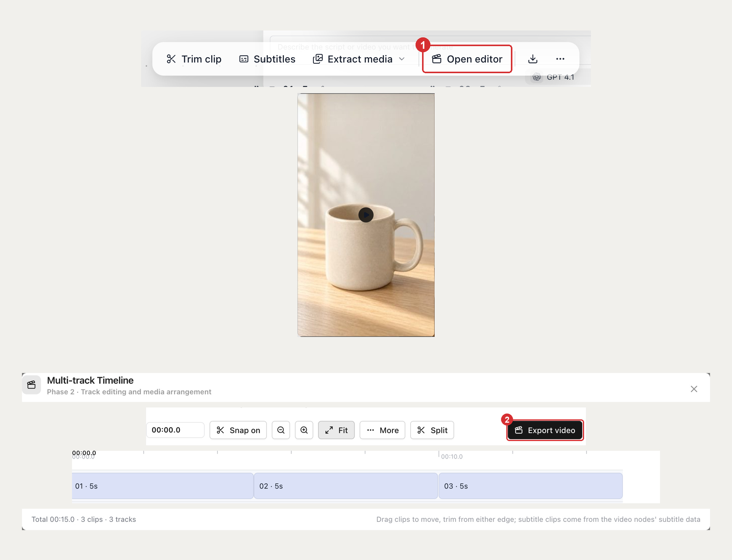Click the Open editor button

tap(467, 59)
